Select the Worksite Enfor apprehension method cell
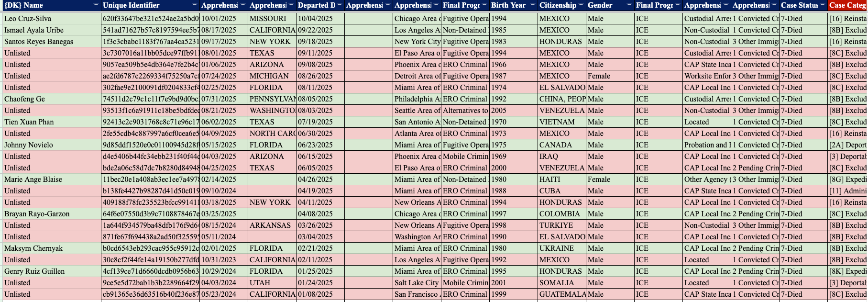Image resolution: width=868 pixels, height=302 pixels. pyautogui.click(x=707, y=76)
